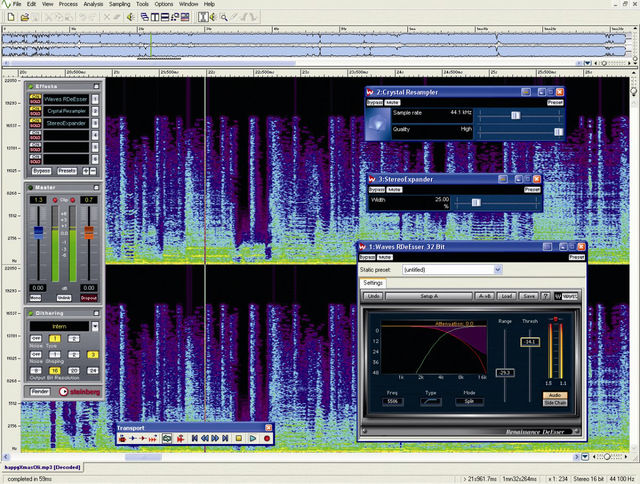Screen dimensions: 640x484
Task: Click the Width slider handle in StereoExpander
Action: coord(476,202)
